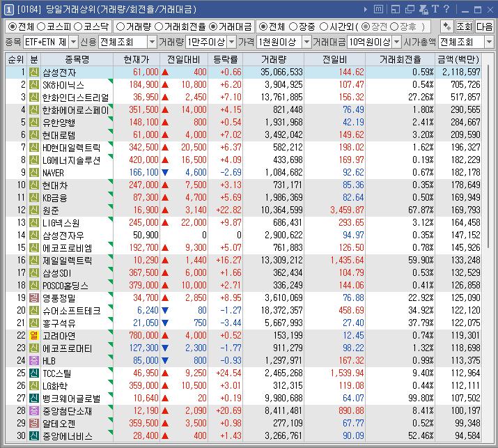The image size is (498, 448).
Task: Sort by the 등락률 column header
Action: 225,59
